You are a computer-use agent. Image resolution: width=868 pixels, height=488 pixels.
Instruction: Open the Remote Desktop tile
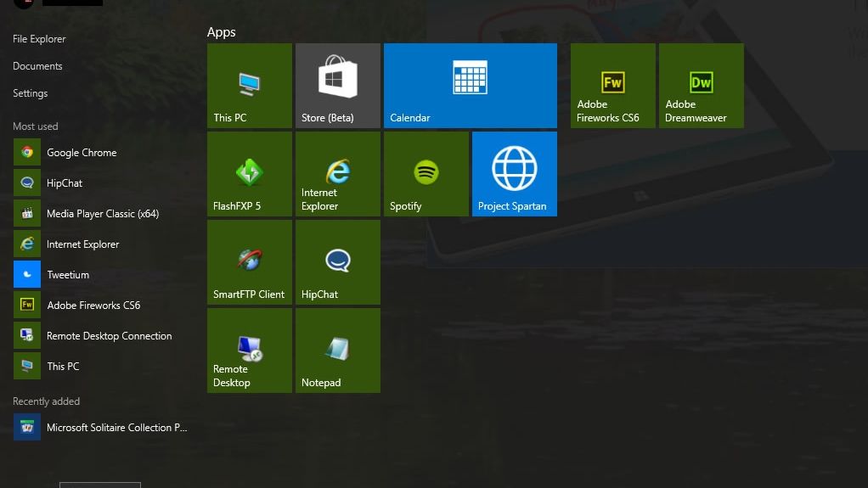click(x=250, y=351)
